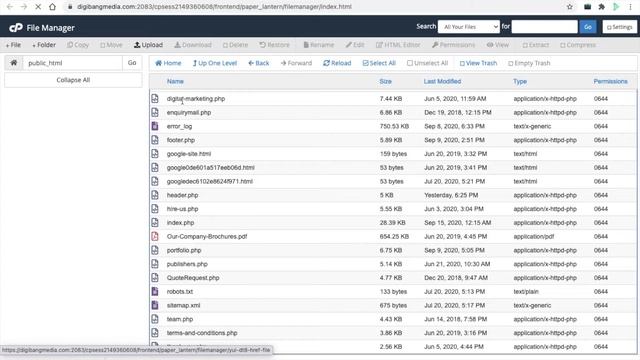Click the public_html path input field
Screen dimensions: 640x360
tap(73, 63)
